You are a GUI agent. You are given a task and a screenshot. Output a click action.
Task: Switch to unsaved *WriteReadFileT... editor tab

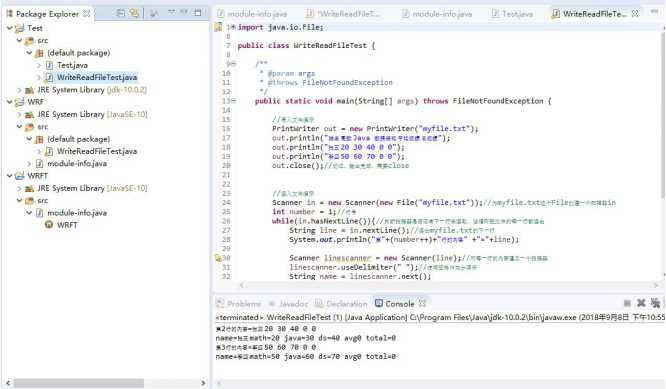click(x=343, y=14)
